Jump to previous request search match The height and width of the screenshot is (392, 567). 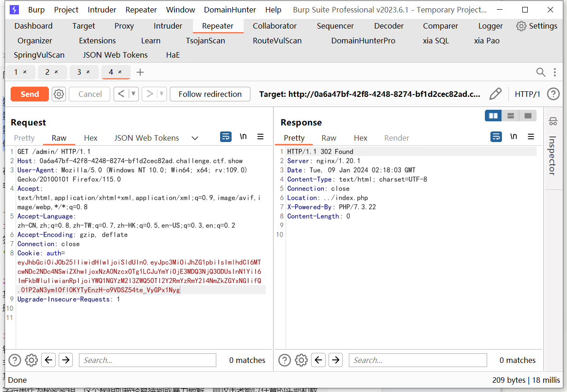pyautogui.click(x=49, y=360)
